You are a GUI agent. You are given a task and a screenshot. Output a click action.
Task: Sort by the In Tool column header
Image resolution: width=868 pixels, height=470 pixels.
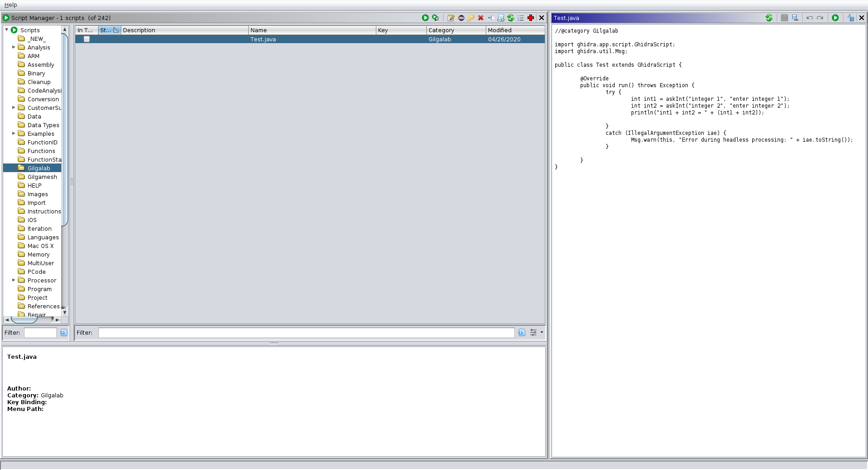pyautogui.click(x=87, y=30)
